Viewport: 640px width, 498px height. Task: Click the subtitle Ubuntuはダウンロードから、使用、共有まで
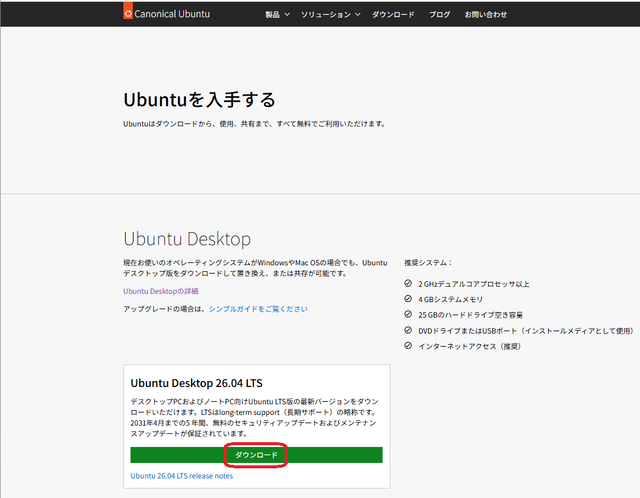254,124
